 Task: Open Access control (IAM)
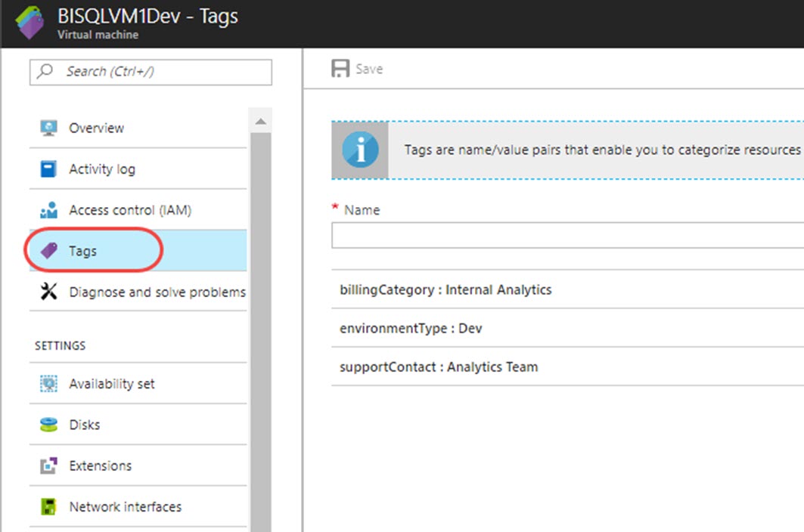[138, 209]
